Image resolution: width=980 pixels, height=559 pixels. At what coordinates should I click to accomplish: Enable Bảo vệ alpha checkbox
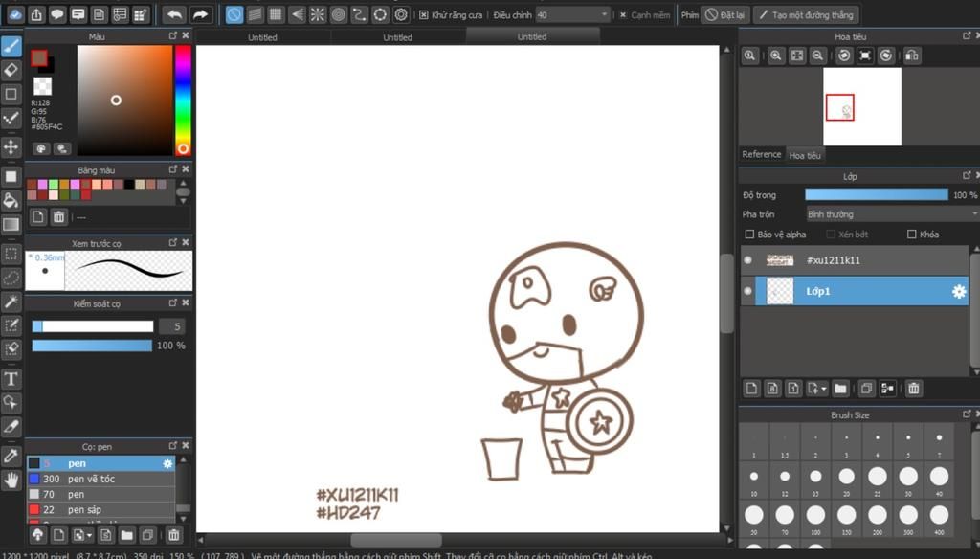click(x=749, y=235)
